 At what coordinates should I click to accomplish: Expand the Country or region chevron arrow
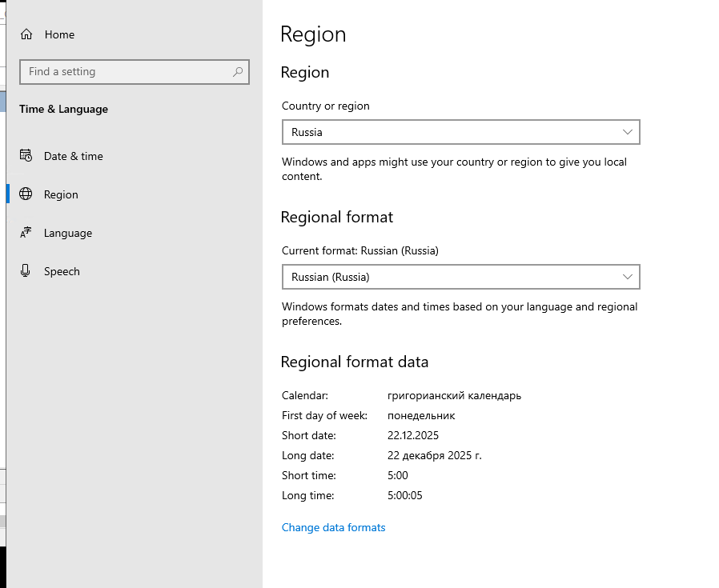628,132
